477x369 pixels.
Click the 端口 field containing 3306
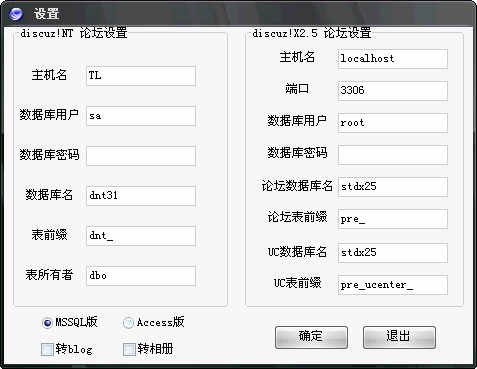click(393, 91)
